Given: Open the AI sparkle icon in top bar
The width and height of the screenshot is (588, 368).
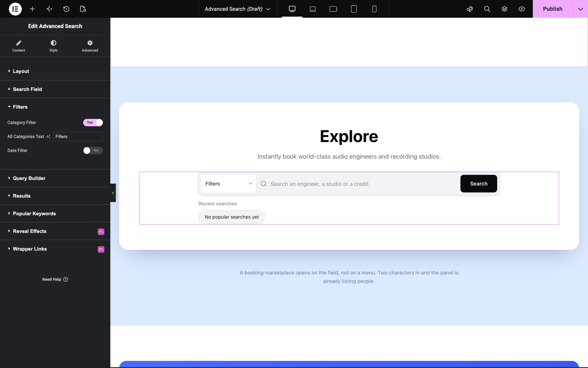Looking at the screenshot, I should pos(49,9).
